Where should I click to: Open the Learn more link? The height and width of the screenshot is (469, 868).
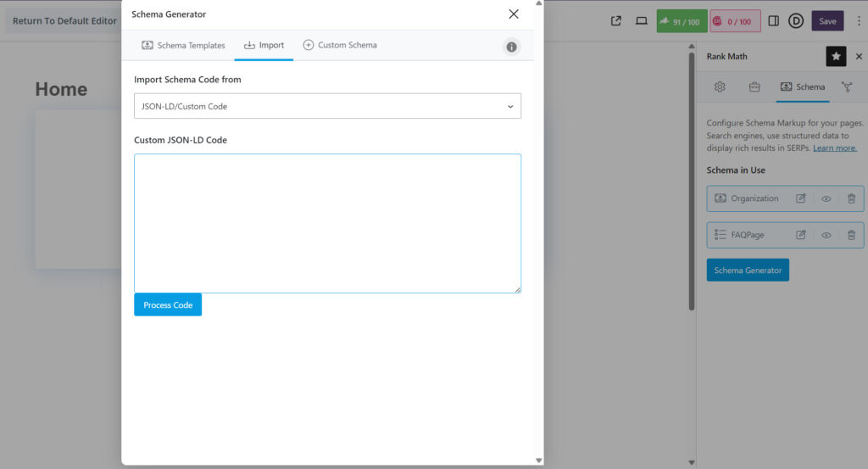835,148
